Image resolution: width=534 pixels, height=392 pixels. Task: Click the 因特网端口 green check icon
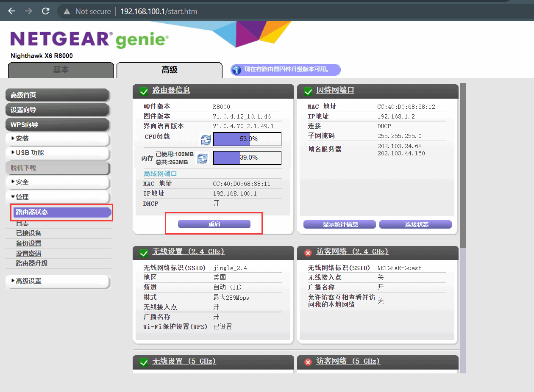[x=308, y=91]
